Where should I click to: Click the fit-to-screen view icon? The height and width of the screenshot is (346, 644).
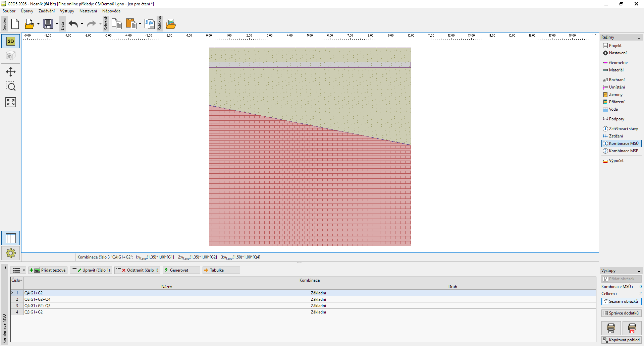[x=11, y=102]
